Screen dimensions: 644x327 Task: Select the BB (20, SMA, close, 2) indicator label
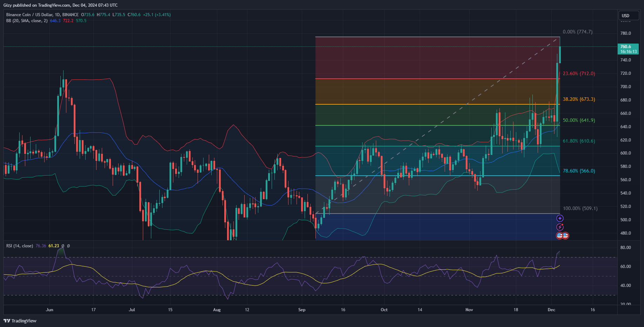(27, 21)
